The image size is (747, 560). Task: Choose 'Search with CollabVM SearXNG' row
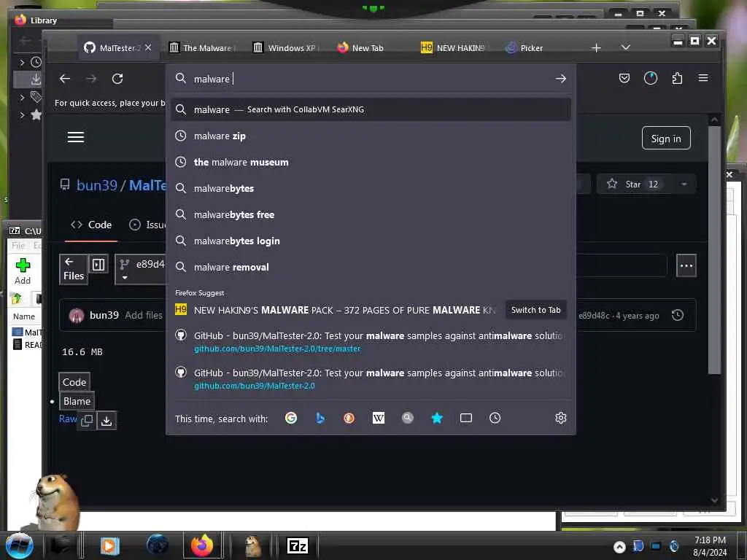(x=371, y=109)
